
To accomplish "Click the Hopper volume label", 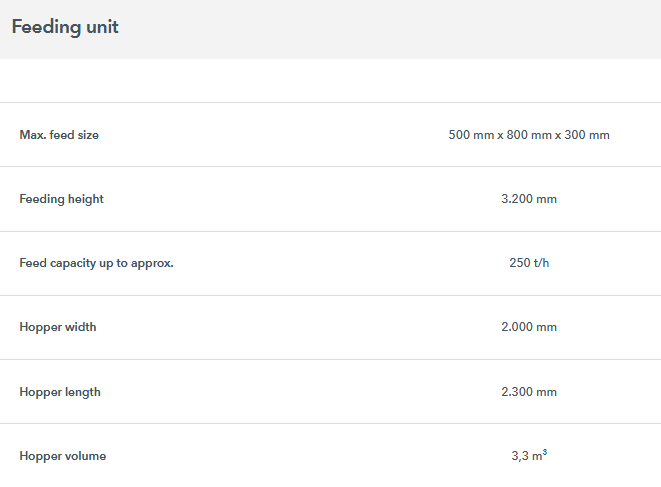I will [x=62, y=456].
